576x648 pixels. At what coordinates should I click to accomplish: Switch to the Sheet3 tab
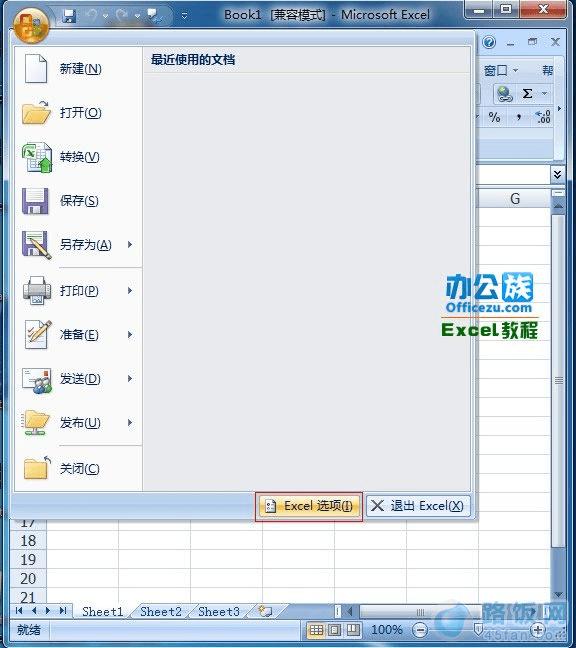point(219,612)
